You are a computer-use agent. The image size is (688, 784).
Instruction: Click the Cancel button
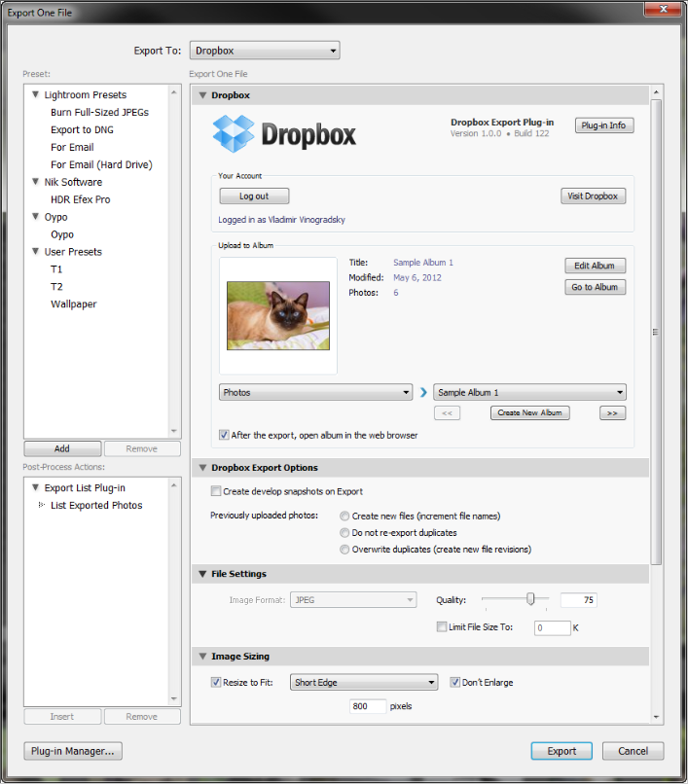tap(633, 751)
